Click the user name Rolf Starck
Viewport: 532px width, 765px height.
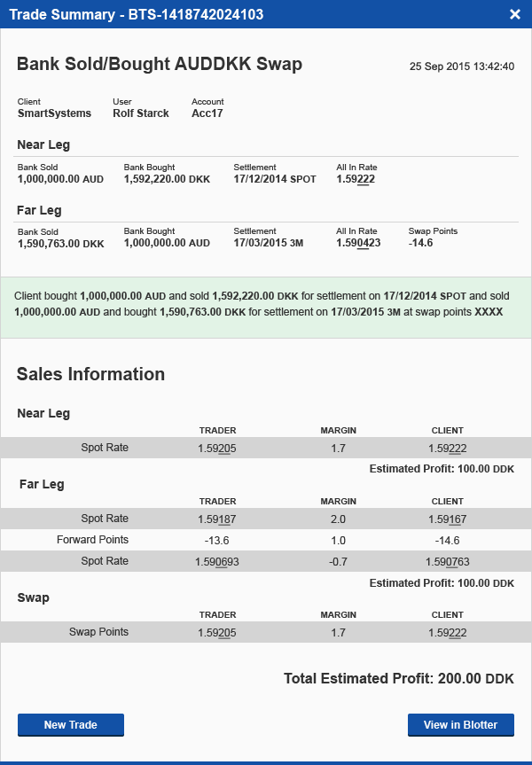point(141,113)
